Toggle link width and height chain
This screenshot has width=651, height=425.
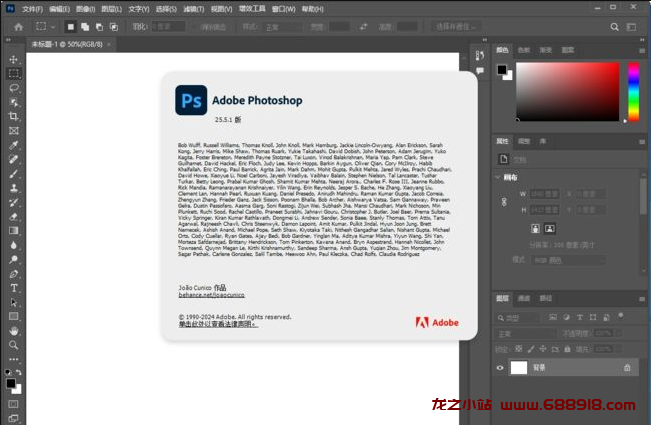(504, 202)
